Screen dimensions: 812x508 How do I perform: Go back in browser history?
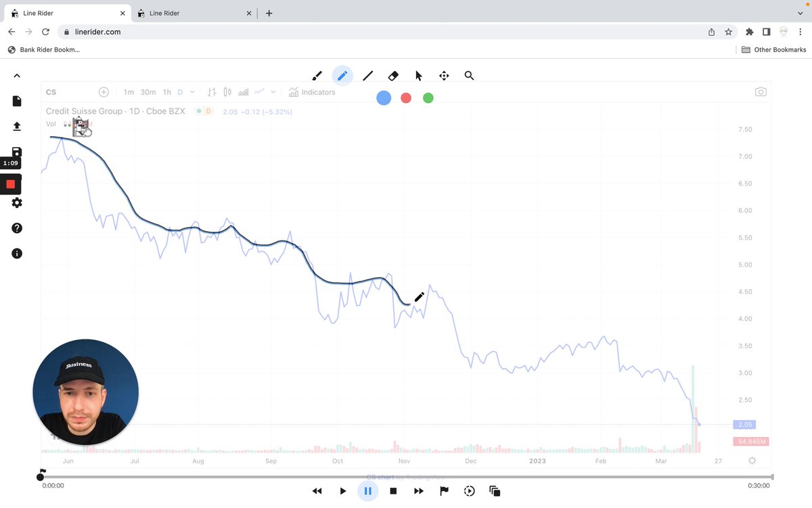[12, 32]
